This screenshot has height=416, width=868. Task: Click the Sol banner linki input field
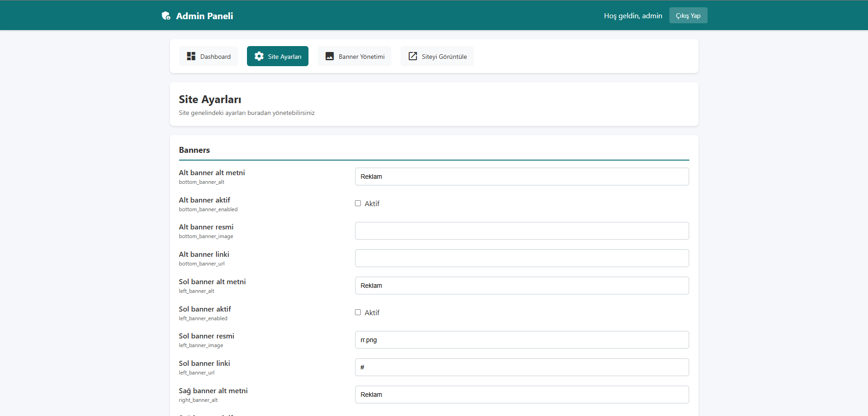click(522, 367)
